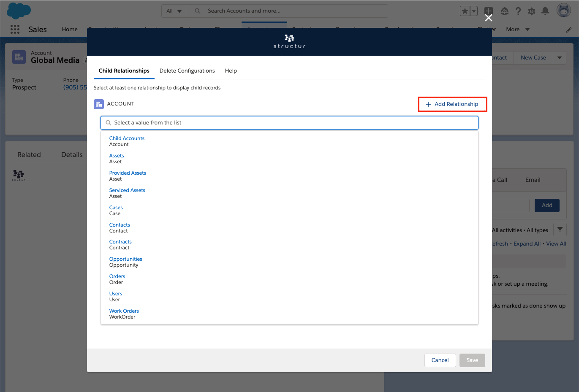Viewport: 579px width, 392px height.
Task: Open the account actions dropdown arrow
Action: 560,58
